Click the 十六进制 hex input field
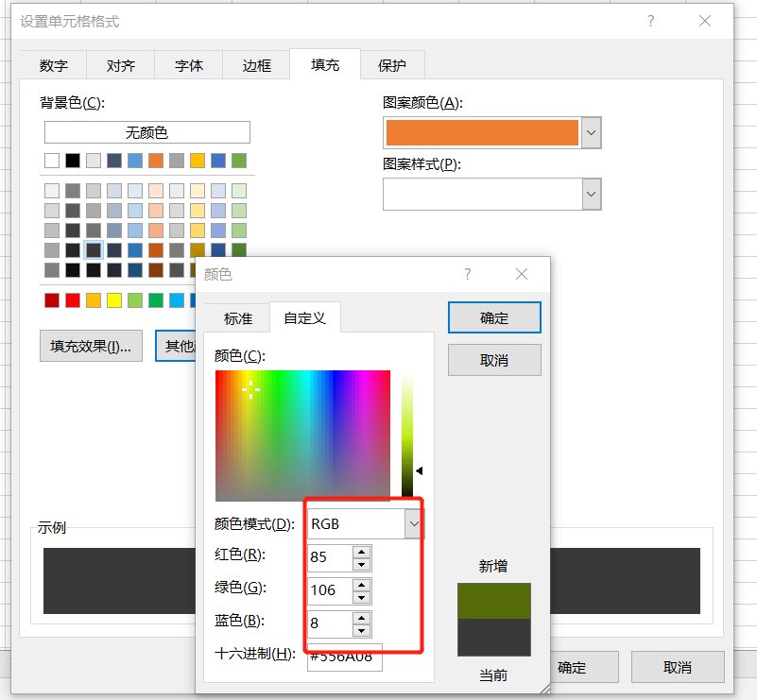The height and width of the screenshot is (700, 757). pyautogui.click(x=345, y=657)
